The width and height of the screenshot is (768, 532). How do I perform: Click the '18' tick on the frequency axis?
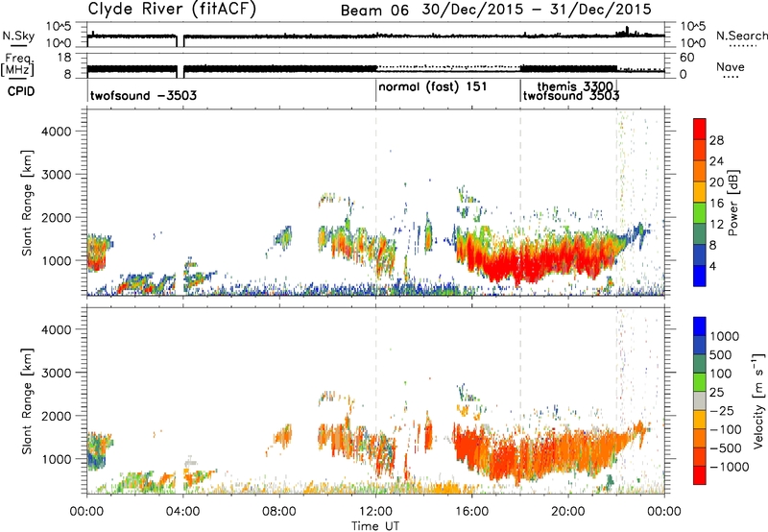click(64, 58)
